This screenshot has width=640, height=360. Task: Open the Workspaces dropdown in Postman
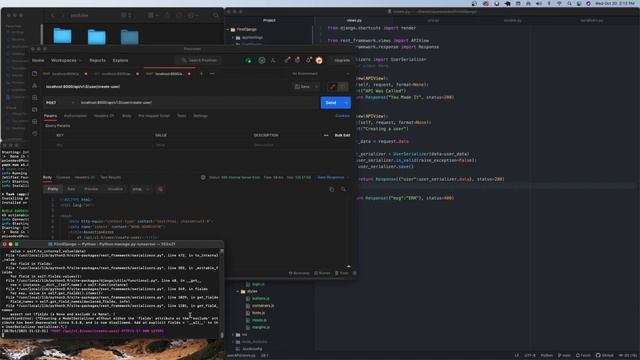pos(66,60)
